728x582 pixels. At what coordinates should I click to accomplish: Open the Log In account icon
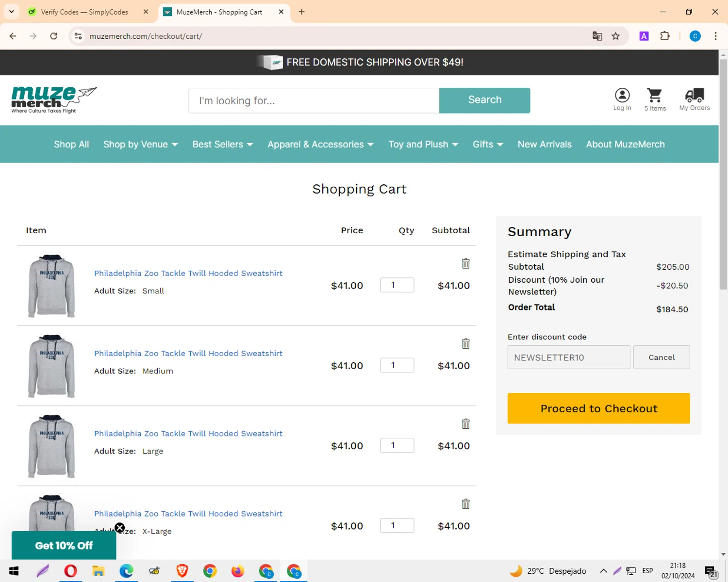[x=622, y=99]
